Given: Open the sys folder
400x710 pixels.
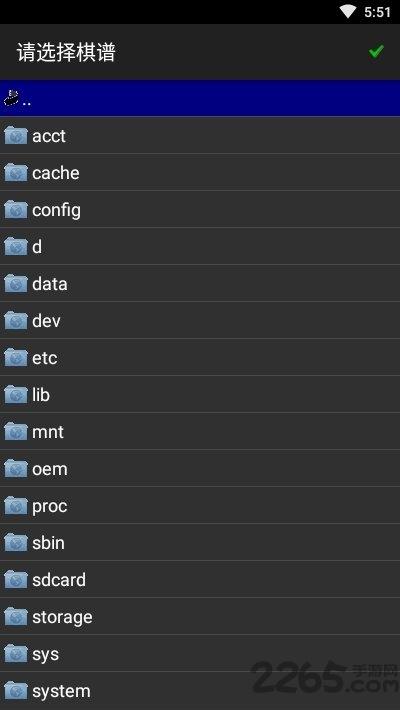Looking at the screenshot, I should pos(200,654).
